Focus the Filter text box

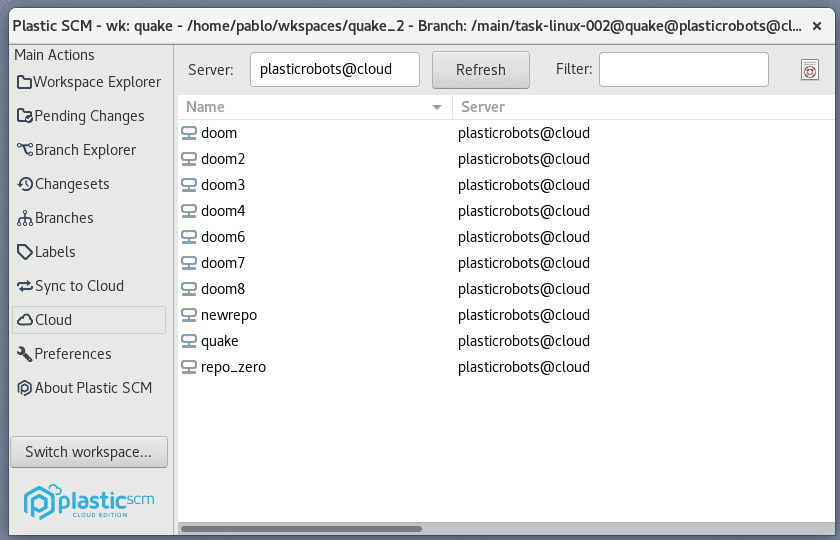(x=684, y=69)
